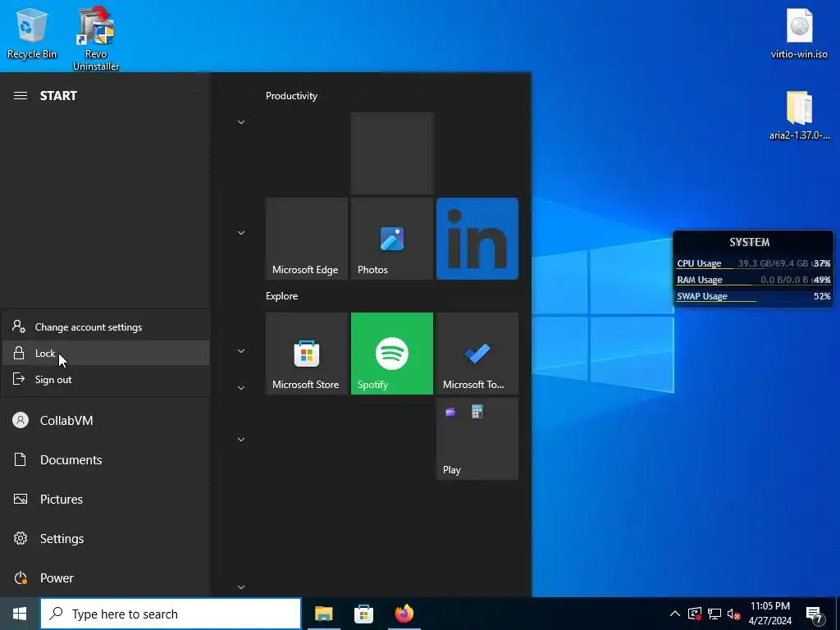
Task: Open File Explorer from the taskbar
Action: click(323, 614)
